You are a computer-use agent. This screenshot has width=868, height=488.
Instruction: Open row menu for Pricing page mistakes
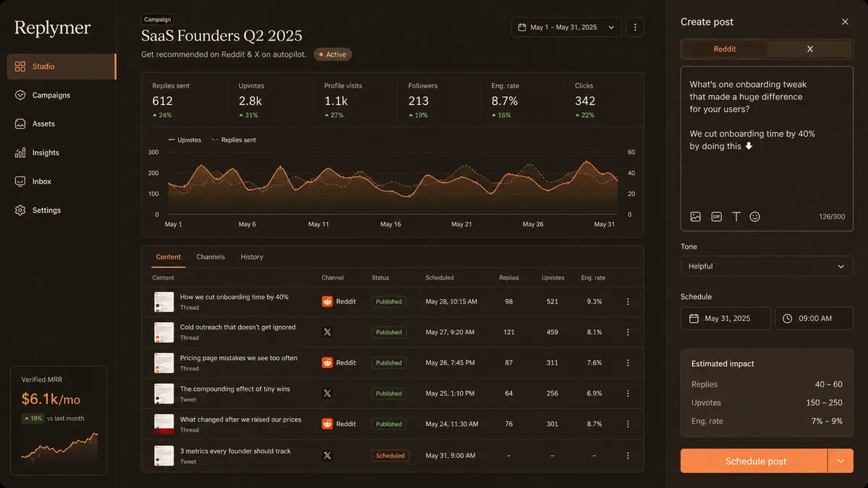coord(628,363)
